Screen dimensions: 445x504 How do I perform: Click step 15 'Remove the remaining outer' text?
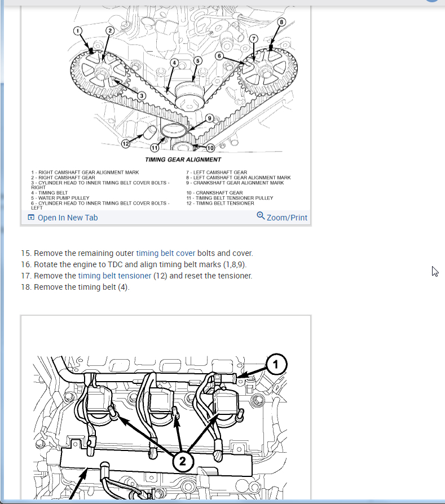[x=137, y=253]
